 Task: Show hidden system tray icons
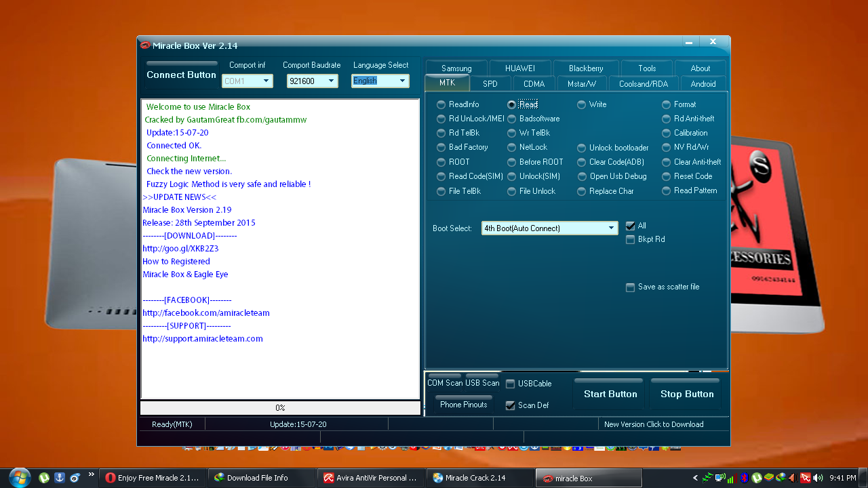click(695, 478)
